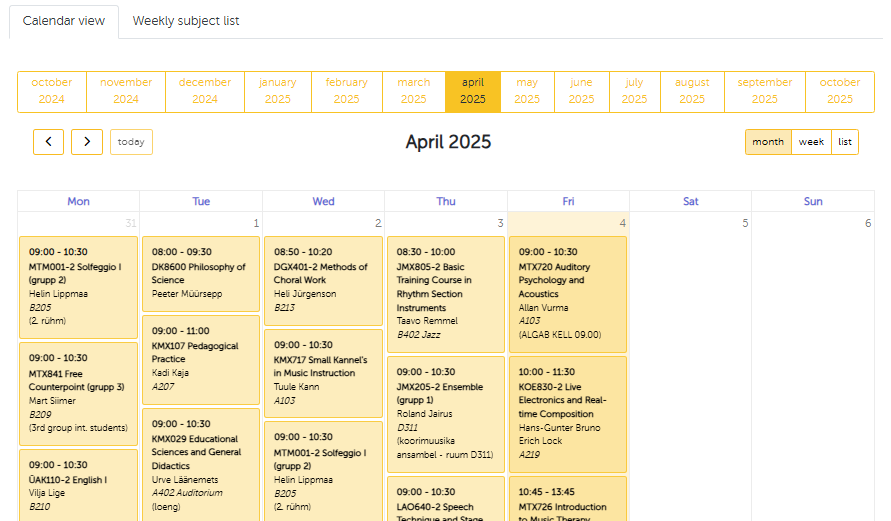Switch to week view

coord(811,142)
